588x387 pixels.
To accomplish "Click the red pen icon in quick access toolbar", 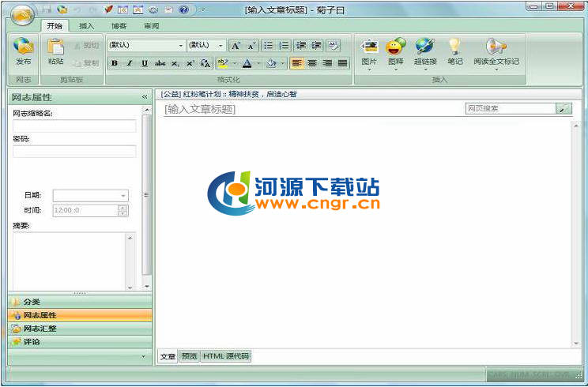I will point(108,9).
